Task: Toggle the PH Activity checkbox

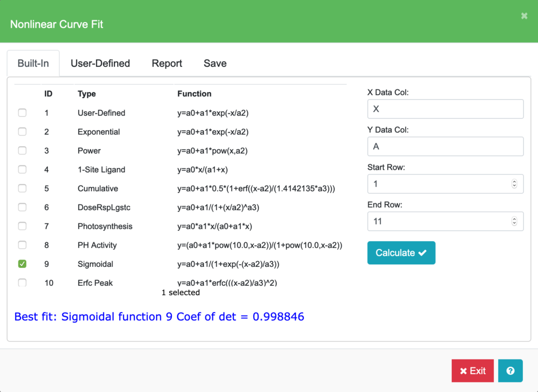Action: click(x=22, y=245)
